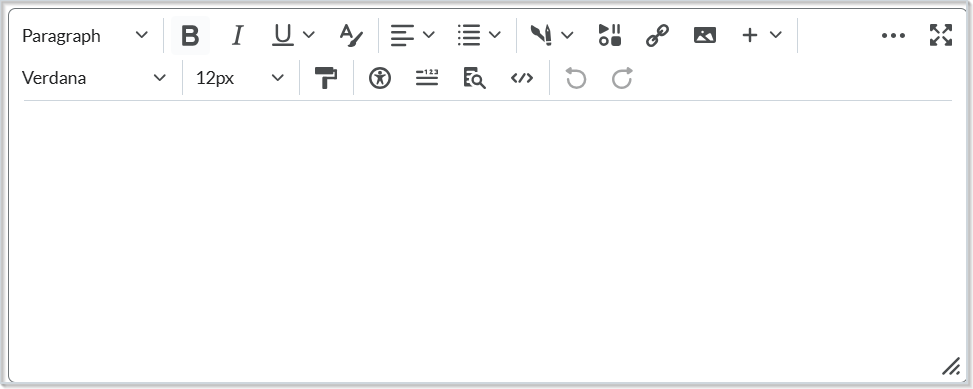973x389 pixels.
Task: Open the HTML source code editor
Action: coord(522,78)
